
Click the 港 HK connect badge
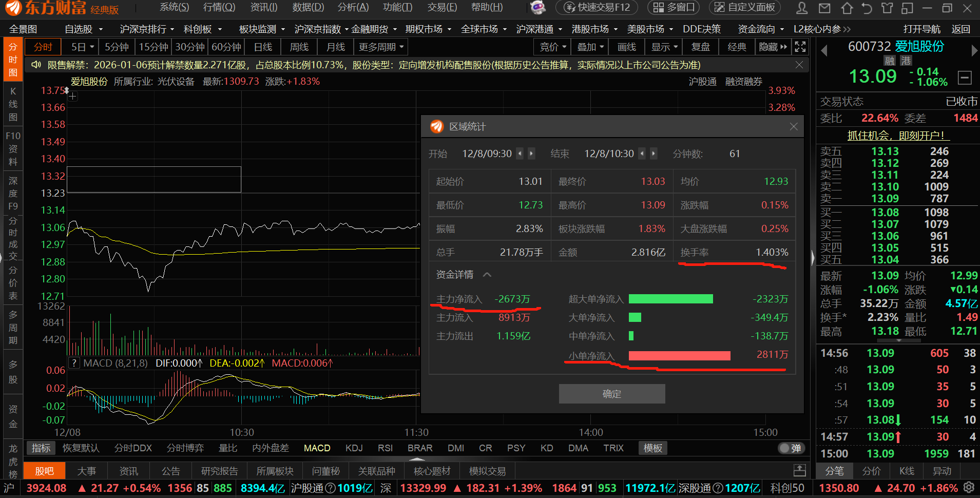tap(906, 61)
